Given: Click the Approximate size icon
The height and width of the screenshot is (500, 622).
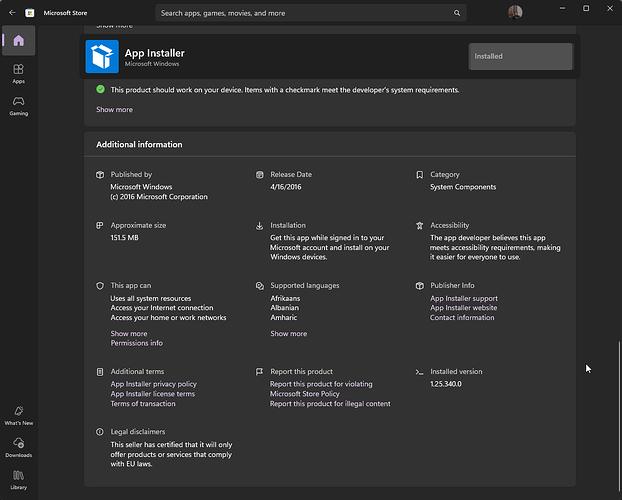Looking at the screenshot, I should tap(100, 225).
